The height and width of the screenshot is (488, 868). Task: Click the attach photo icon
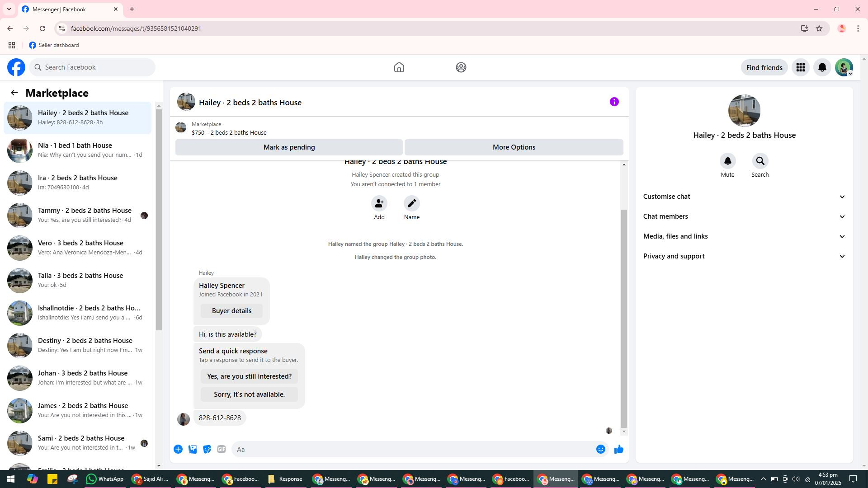pyautogui.click(x=193, y=449)
